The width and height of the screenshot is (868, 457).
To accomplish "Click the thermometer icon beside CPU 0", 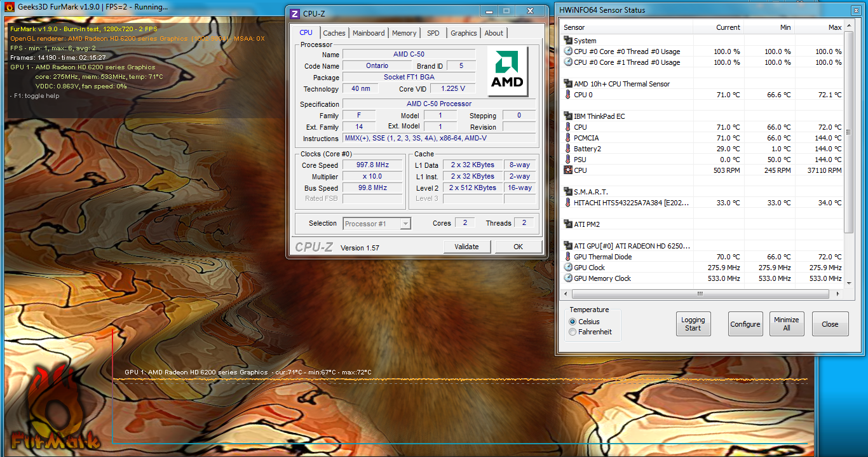I will [568, 95].
